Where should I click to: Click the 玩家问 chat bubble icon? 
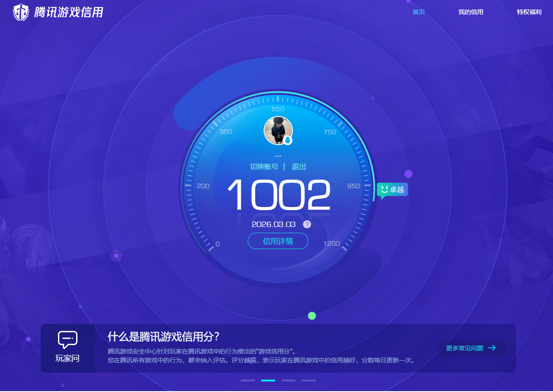point(68,340)
